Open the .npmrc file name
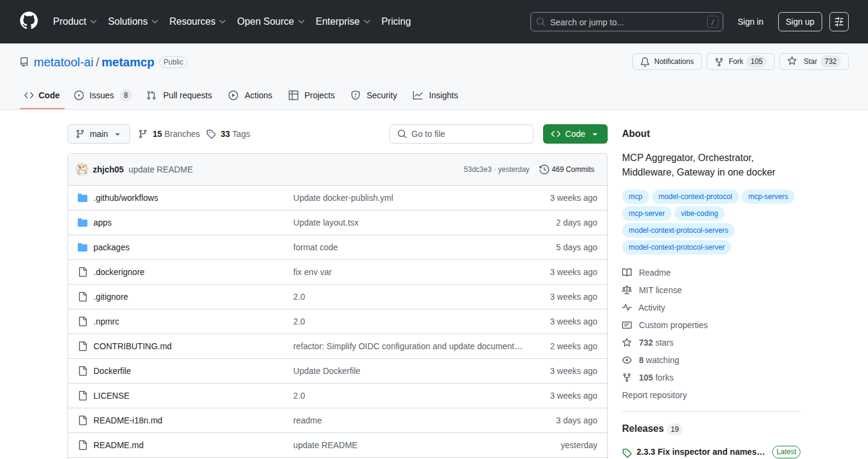Screen dimensions: 868x459 (106, 321)
